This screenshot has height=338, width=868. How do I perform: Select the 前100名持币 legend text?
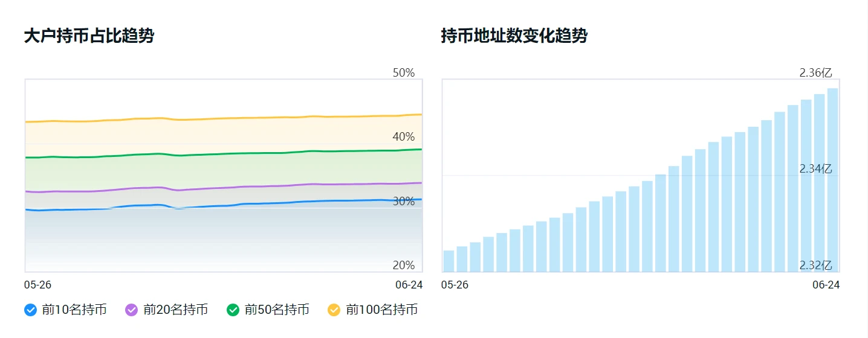pos(381,310)
